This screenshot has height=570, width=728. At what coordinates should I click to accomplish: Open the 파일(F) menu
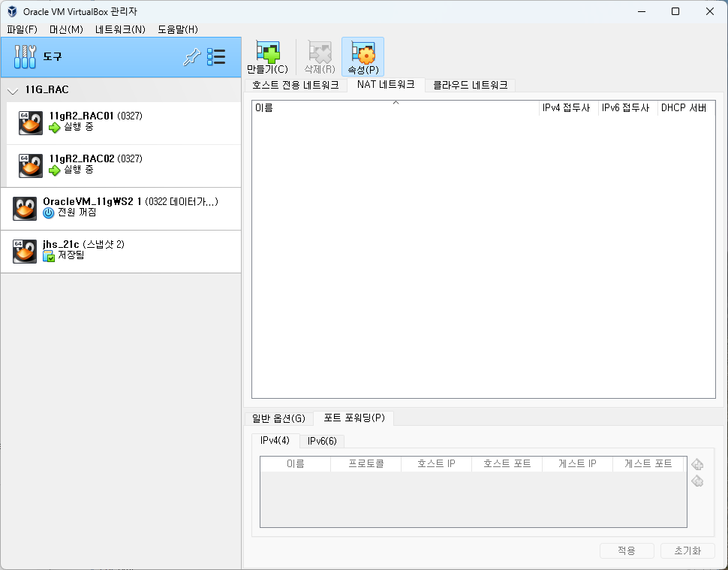[x=22, y=30]
